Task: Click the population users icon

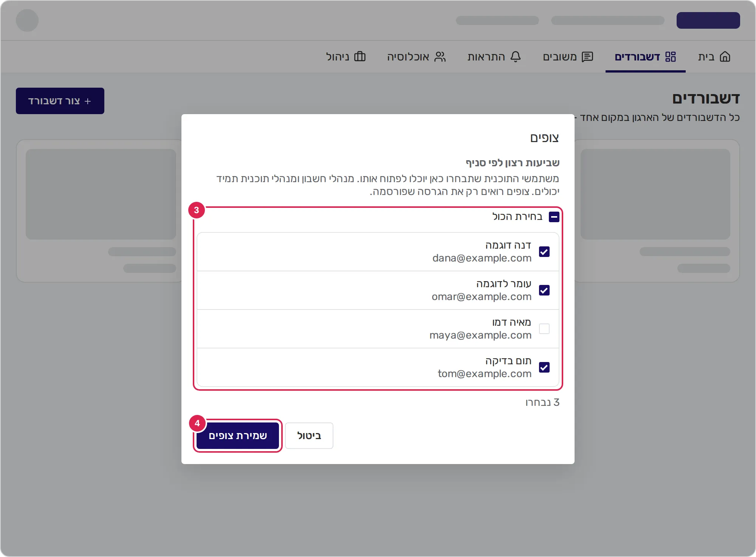Action: [x=440, y=57]
